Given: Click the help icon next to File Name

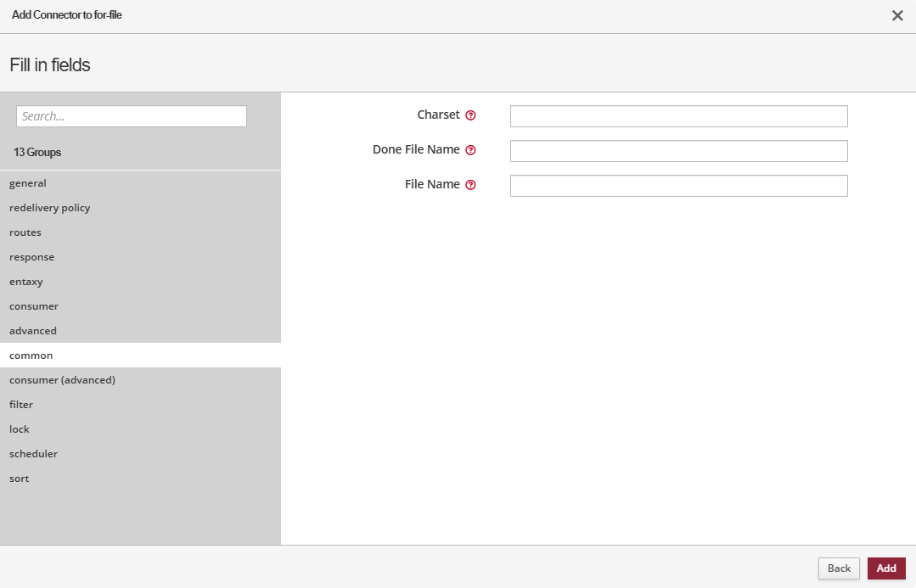Looking at the screenshot, I should pyautogui.click(x=470, y=185).
